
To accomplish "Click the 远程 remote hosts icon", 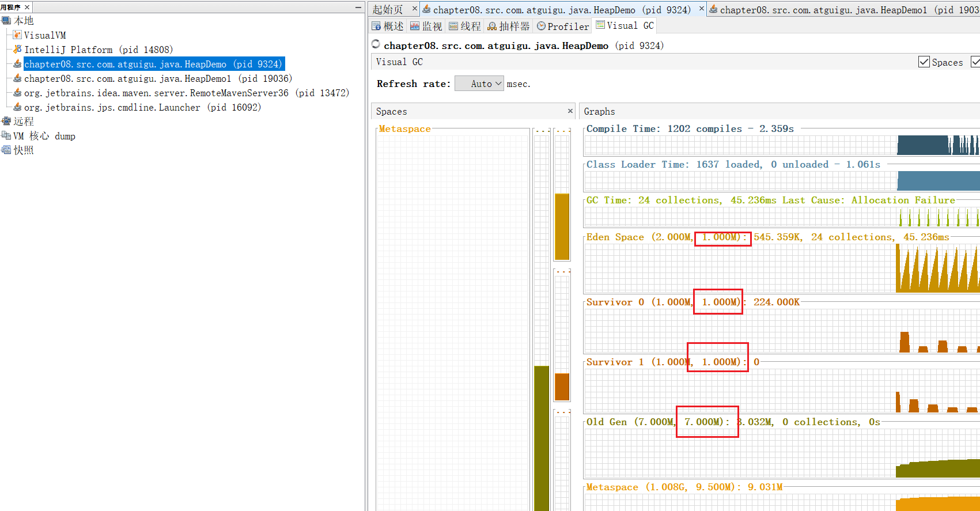I will [x=6, y=121].
